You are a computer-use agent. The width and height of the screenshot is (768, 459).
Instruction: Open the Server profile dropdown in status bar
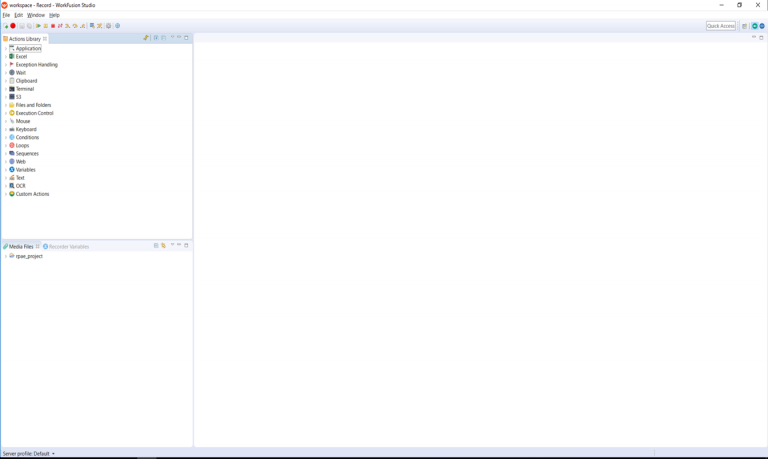coord(53,454)
